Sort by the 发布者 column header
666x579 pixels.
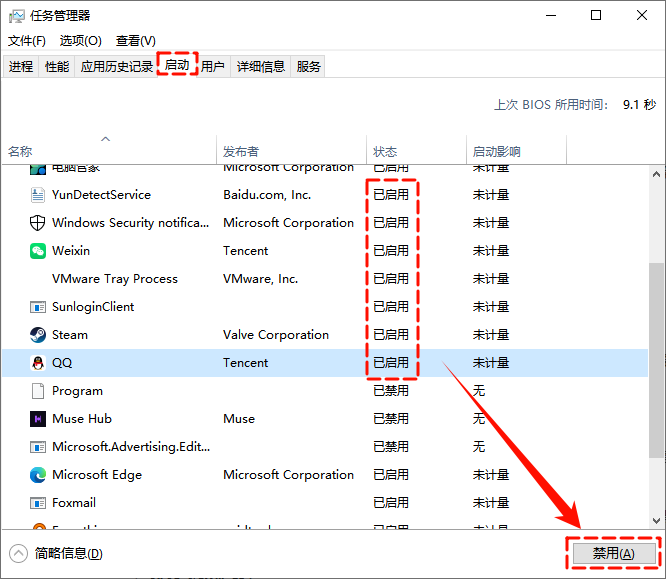291,150
